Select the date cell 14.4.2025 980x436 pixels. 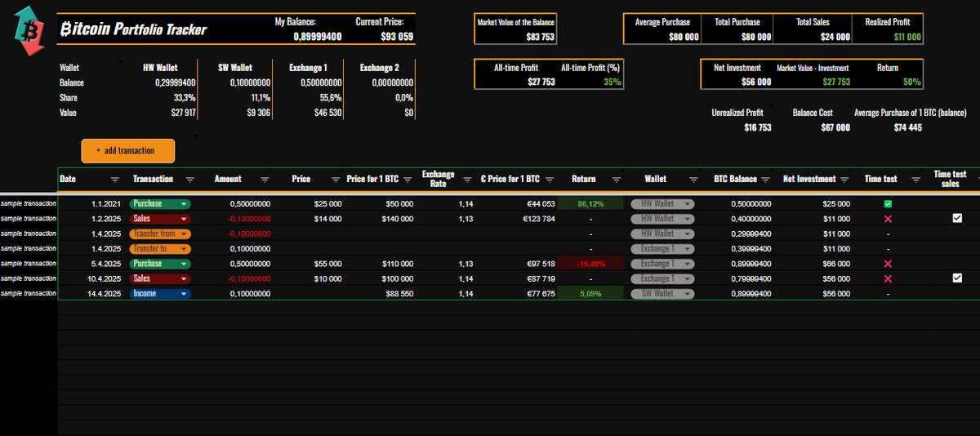click(105, 294)
